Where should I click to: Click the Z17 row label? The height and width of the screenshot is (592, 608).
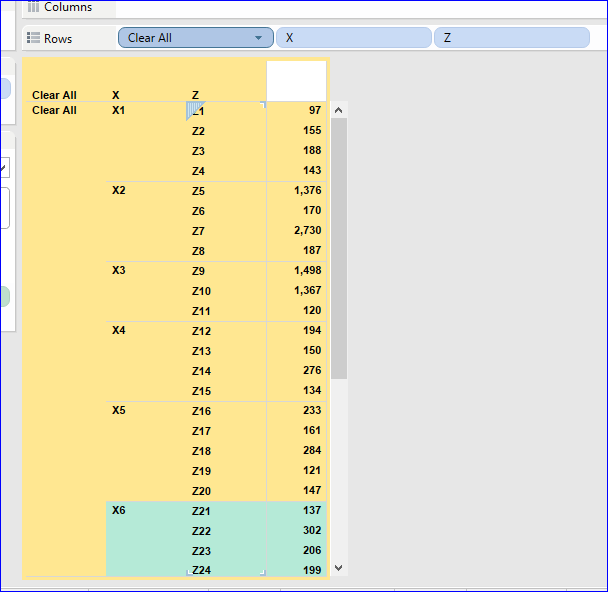(x=201, y=431)
